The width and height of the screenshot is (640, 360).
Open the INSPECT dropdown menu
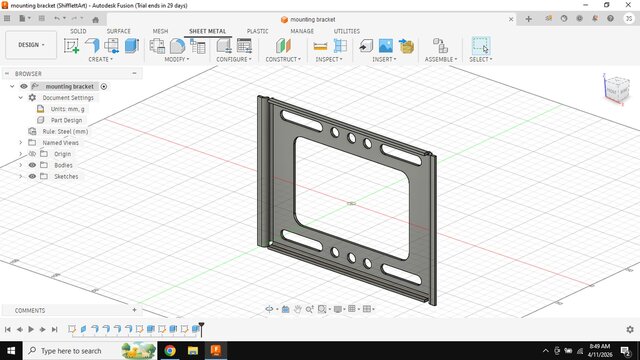pyautogui.click(x=329, y=59)
